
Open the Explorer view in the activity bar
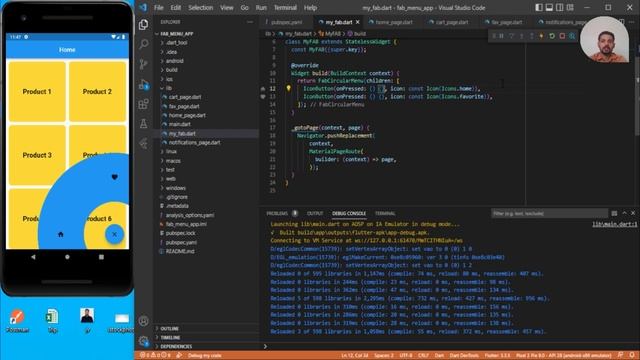pos(144,24)
